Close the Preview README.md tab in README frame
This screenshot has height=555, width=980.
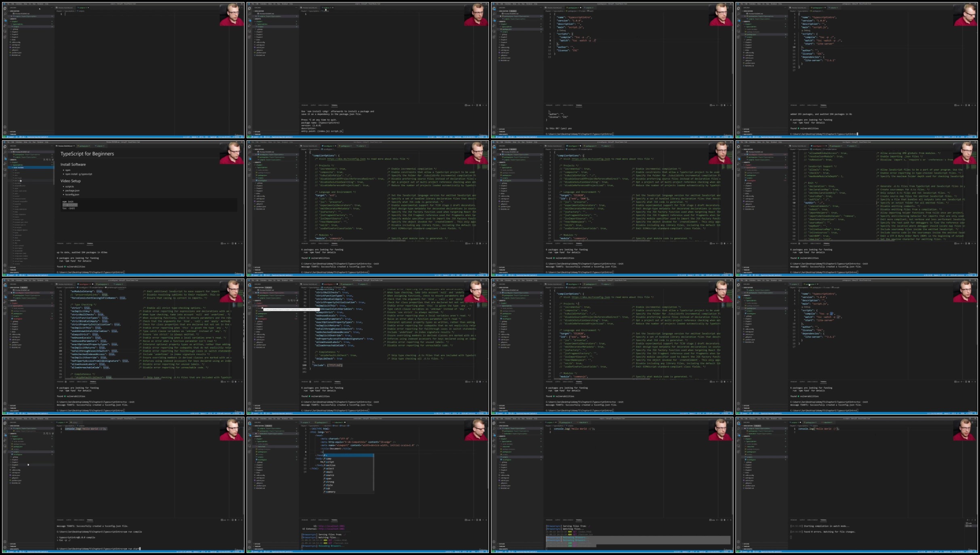(x=74, y=146)
